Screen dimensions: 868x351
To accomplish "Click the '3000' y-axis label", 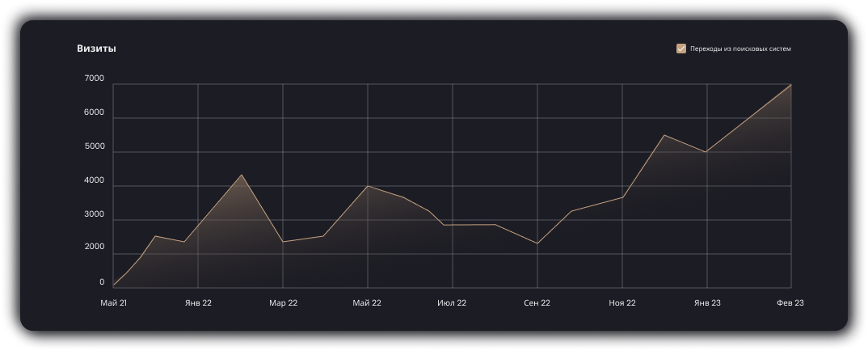I will pyautogui.click(x=94, y=214).
